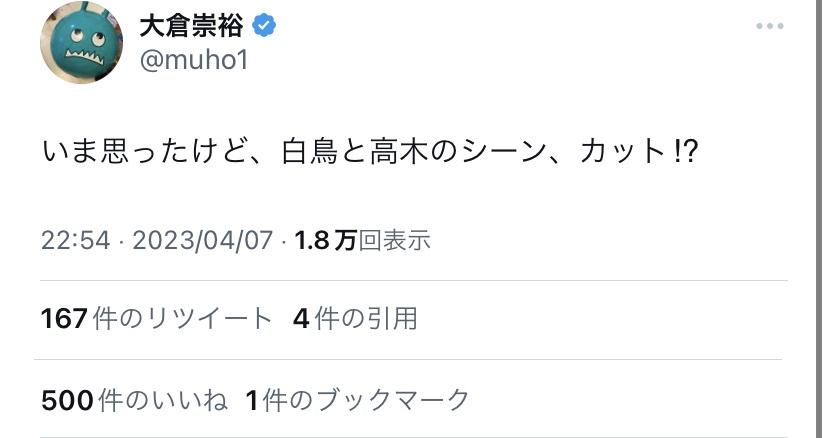The width and height of the screenshot is (828, 438).
Task: Open the blue monster profile avatar
Action: point(81,44)
